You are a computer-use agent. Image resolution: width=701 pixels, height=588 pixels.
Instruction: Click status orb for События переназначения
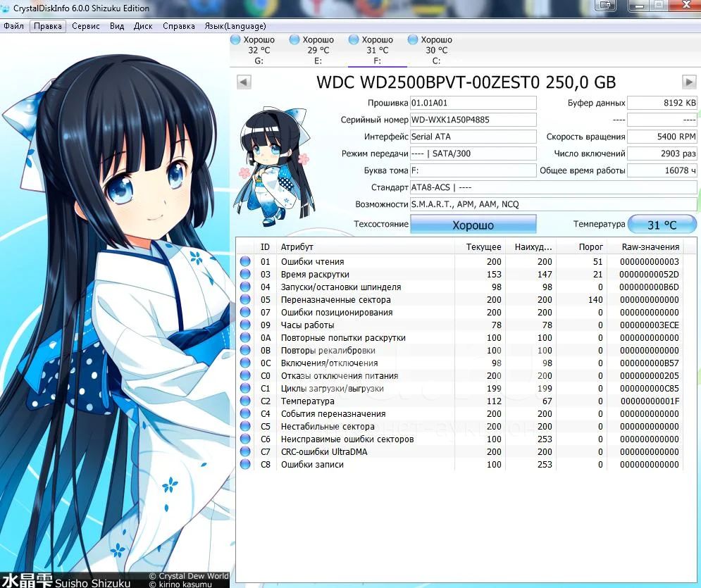click(x=245, y=413)
